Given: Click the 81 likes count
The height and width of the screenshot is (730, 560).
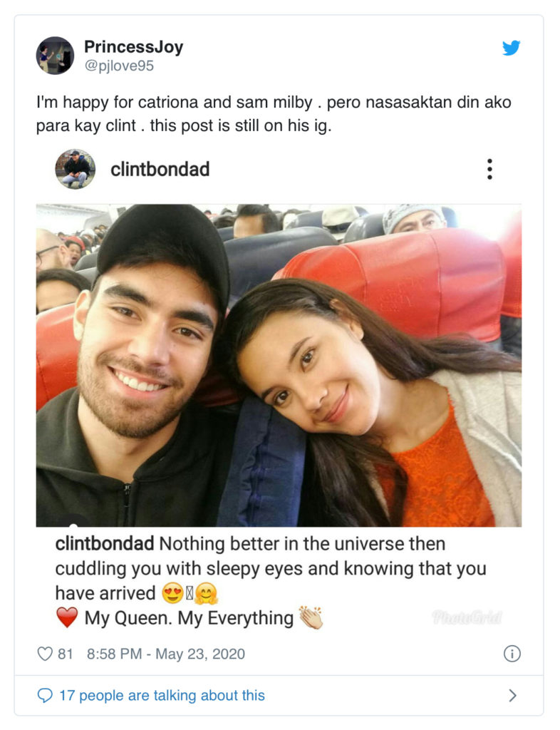Looking at the screenshot, I should click(65, 654).
